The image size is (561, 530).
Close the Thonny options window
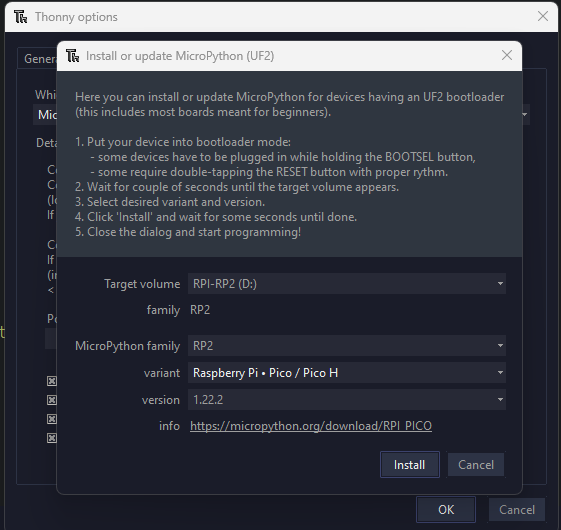[x=543, y=16]
